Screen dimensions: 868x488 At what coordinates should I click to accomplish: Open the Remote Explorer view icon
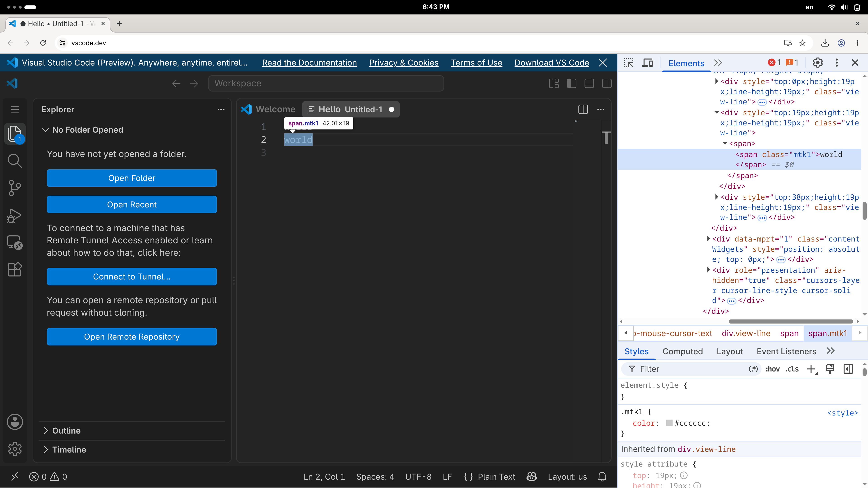click(15, 242)
